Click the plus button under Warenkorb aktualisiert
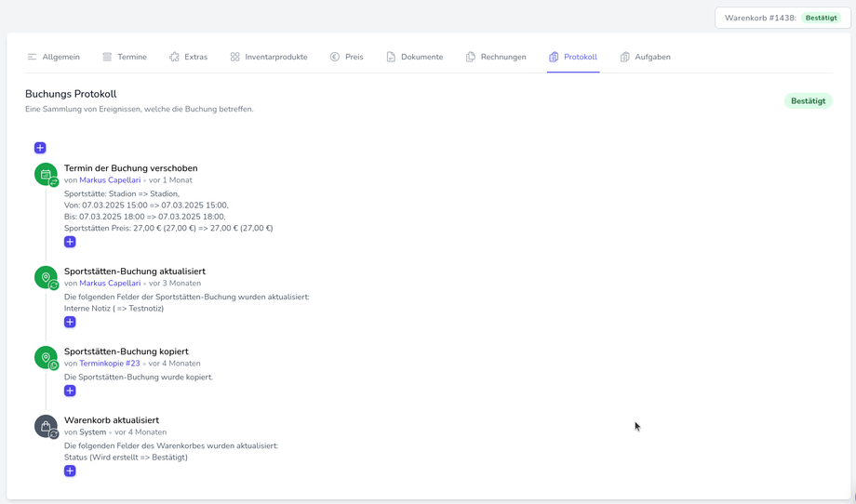This screenshot has width=856, height=504. point(70,471)
